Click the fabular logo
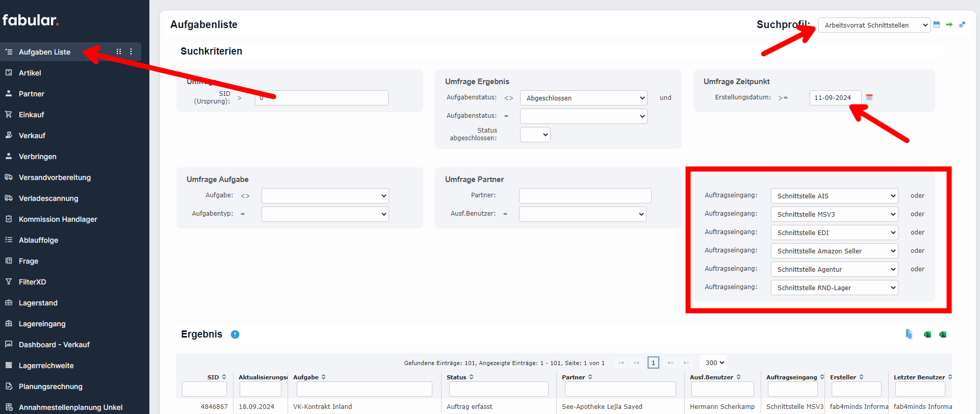 point(31,20)
